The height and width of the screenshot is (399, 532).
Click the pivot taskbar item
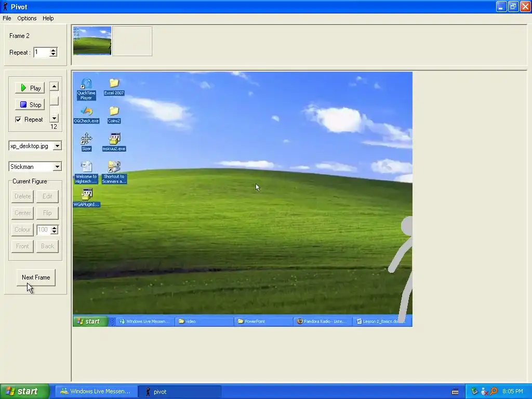(180, 392)
